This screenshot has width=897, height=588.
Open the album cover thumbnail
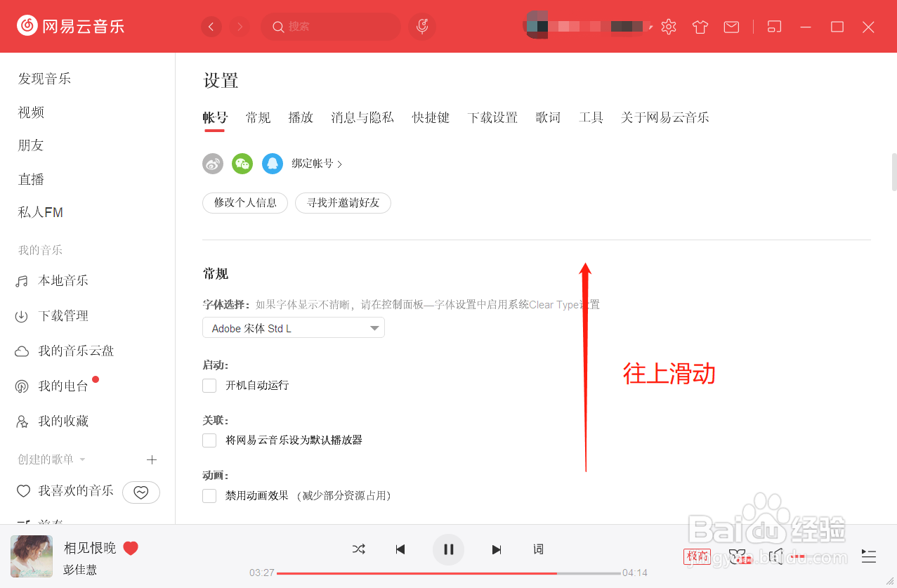tap(32, 556)
